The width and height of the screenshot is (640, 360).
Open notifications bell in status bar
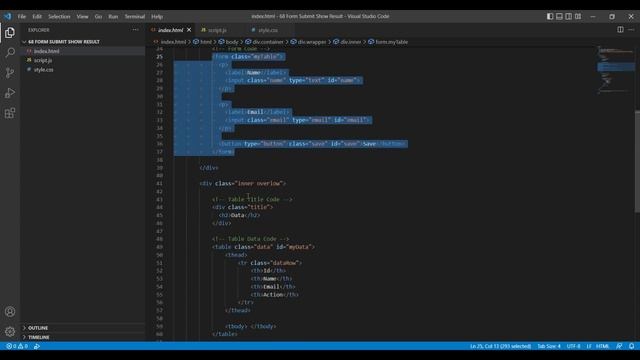[x=631, y=346]
